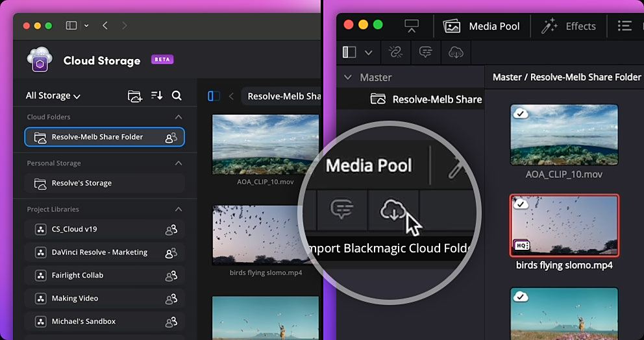The width and height of the screenshot is (644, 340).
Task: Click the Cloud Storage app logo
Action: [x=40, y=60]
